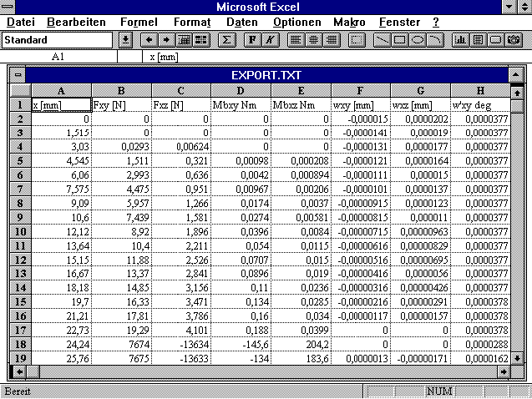Select the oval drawing tool

point(418,40)
